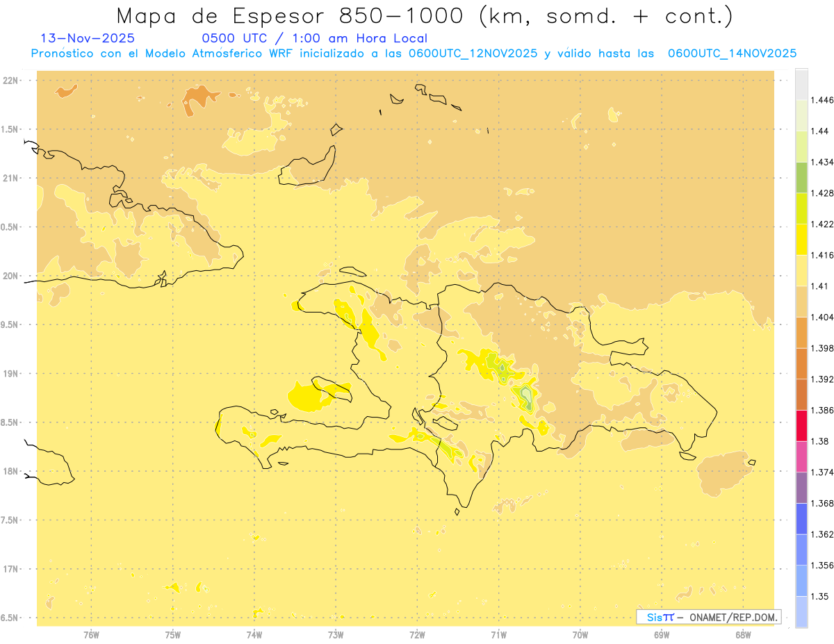
Task: Click the legend value "1.356"
Action: 822,565
